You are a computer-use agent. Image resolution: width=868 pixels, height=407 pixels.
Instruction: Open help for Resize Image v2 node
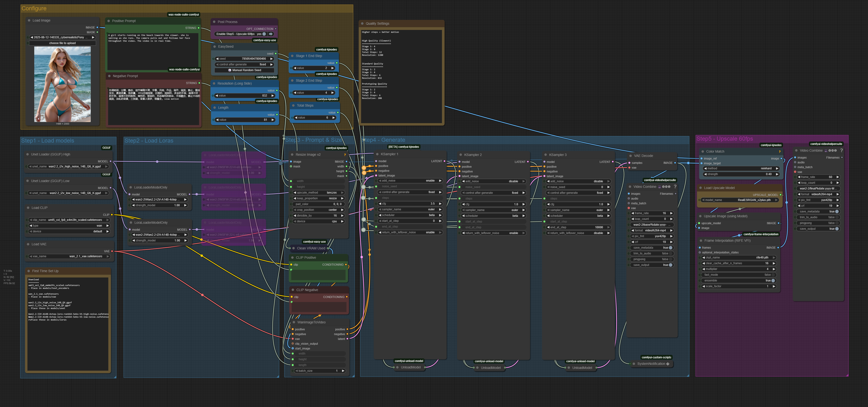click(x=345, y=155)
